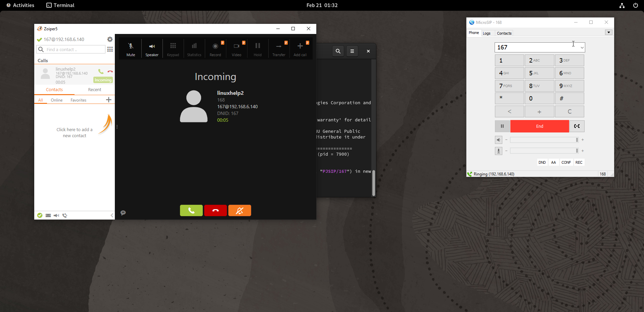Show Favorites contacts filter
Image resolution: width=644 pixels, height=312 pixels.
coord(79,100)
